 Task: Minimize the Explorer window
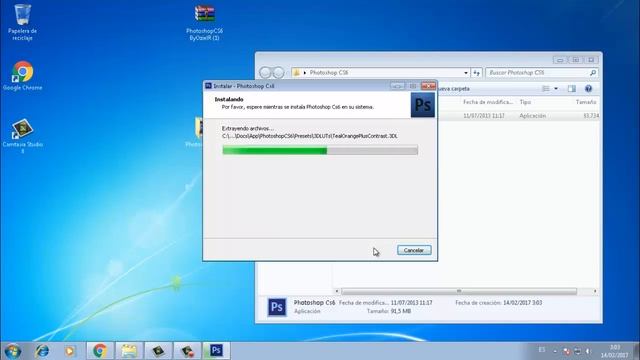pos(560,60)
